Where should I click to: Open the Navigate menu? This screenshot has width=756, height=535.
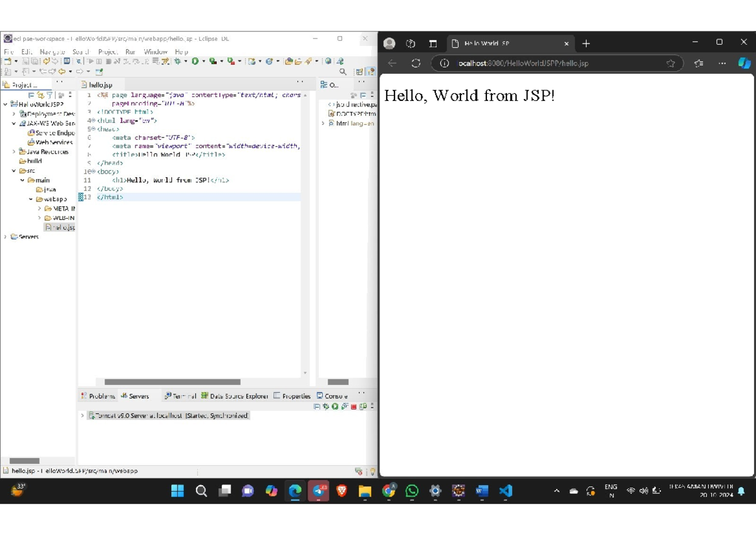coord(52,51)
